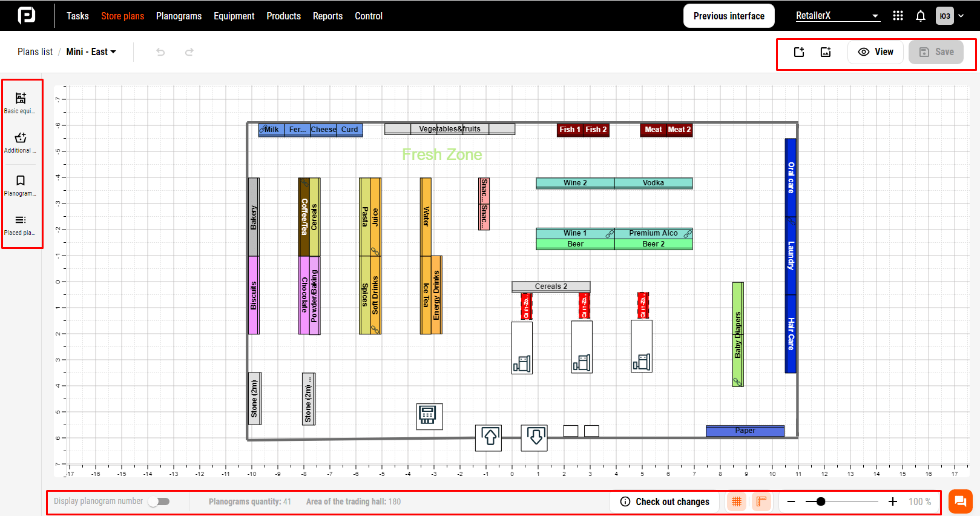Image resolution: width=980 pixels, height=516 pixels.
Task: Toggle the grid display button
Action: (x=737, y=501)
